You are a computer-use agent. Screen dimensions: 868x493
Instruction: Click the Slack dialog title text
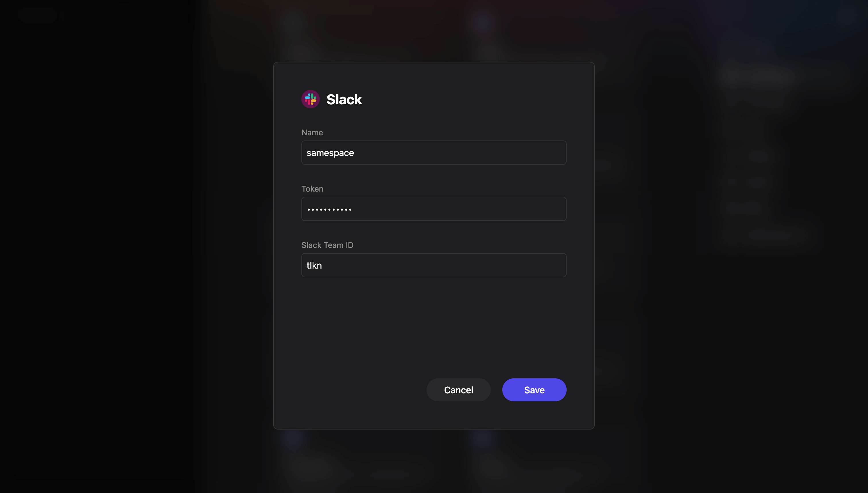(x=344, y=99)
